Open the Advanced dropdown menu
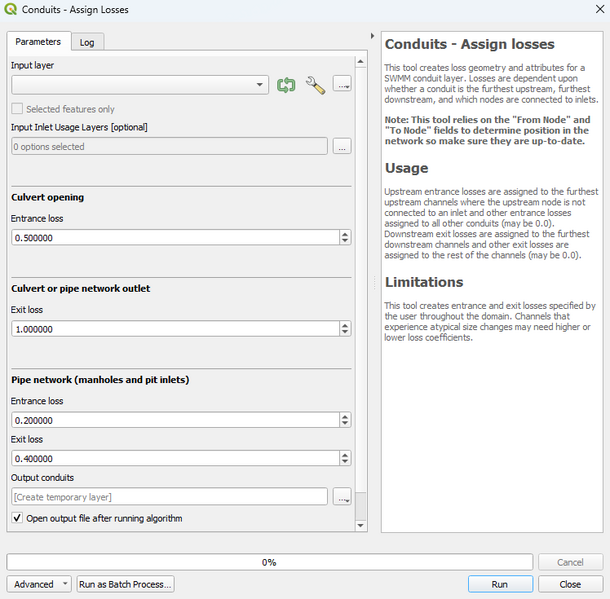610x599 pixels. coord(39,584)
